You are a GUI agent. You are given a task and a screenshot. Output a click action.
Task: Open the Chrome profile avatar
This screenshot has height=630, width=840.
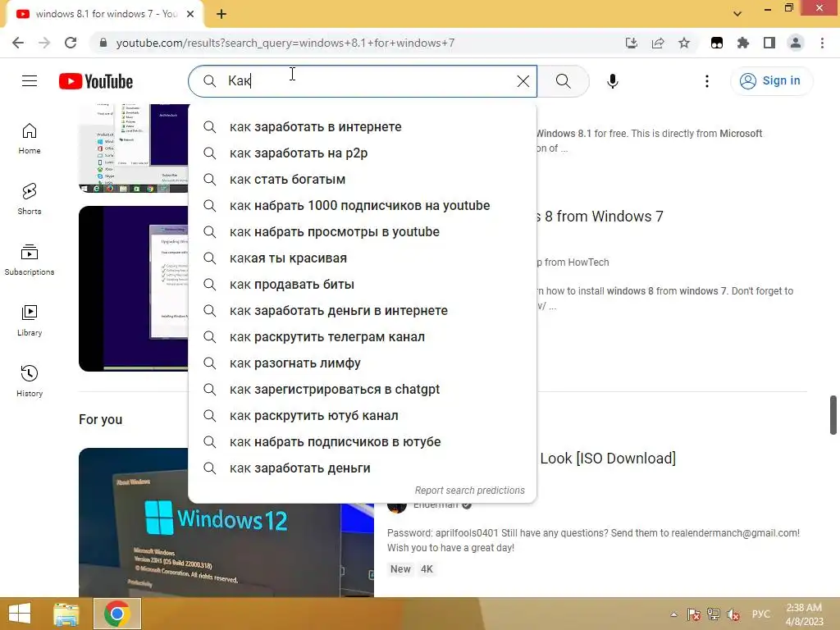[796, 43]
